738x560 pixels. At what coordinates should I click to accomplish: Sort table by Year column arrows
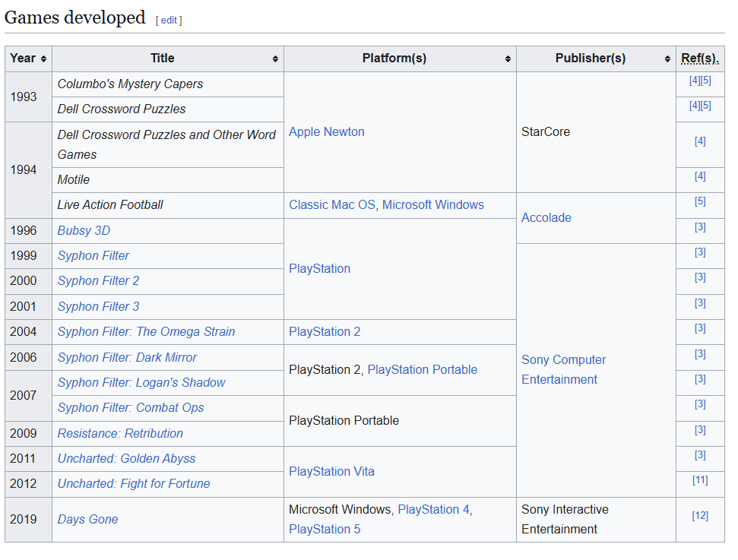pyautogui.click(x=43, y=59)
